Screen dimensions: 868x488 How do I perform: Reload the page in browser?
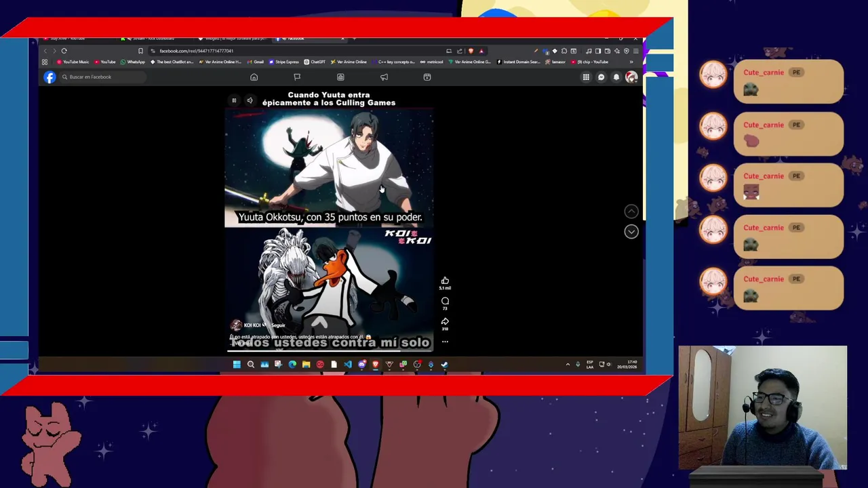click(x=64, y=51)
